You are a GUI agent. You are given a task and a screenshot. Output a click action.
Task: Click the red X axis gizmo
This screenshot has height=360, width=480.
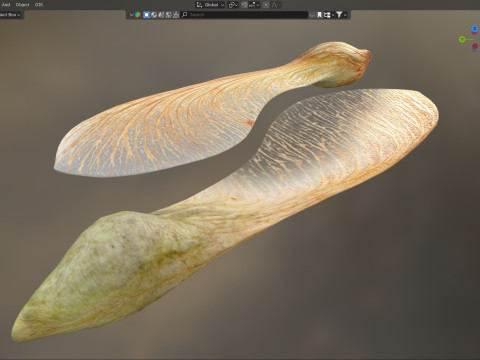(x=475, y=46)
